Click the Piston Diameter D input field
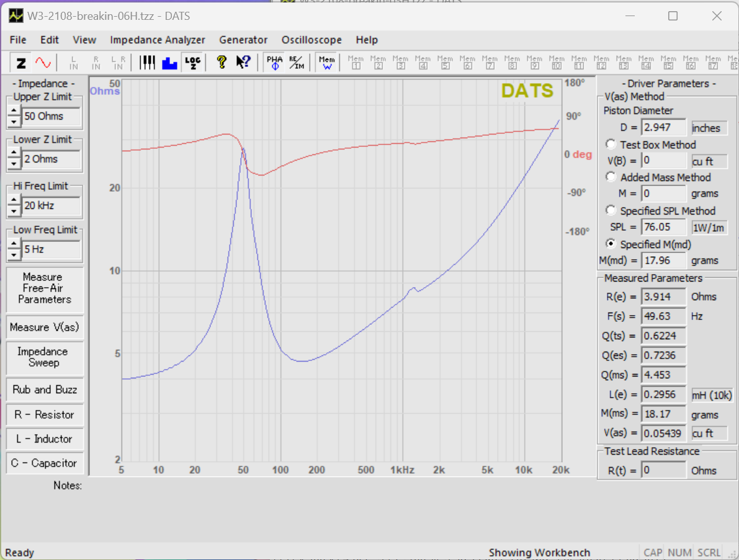Screen dimensions: 739x560 coord(663,128)
